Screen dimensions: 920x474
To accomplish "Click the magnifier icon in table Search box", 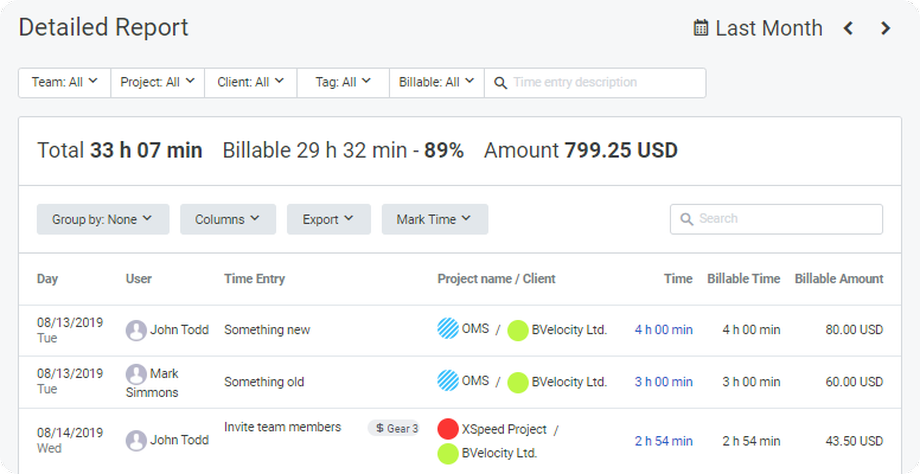I will [686, 219].
